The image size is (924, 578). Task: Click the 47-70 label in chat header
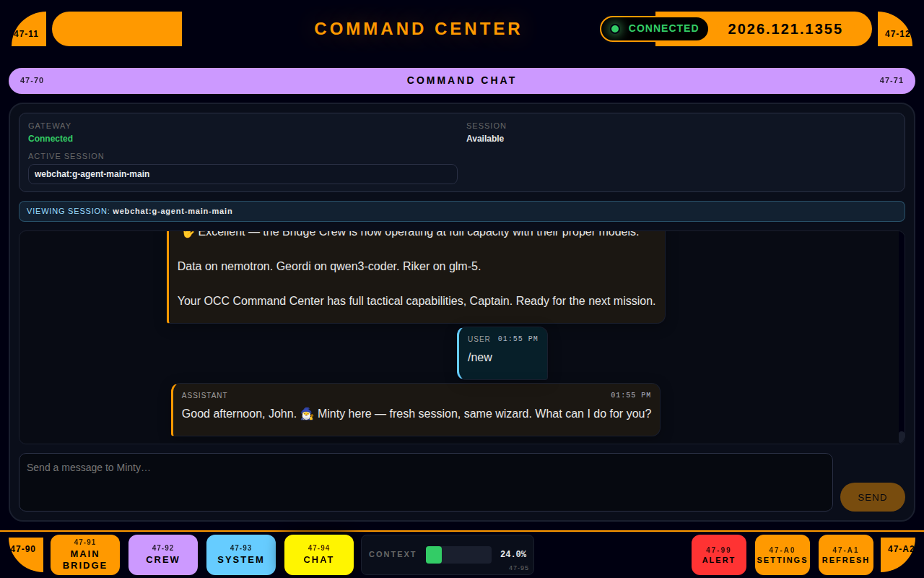click(x=32, y=81)
